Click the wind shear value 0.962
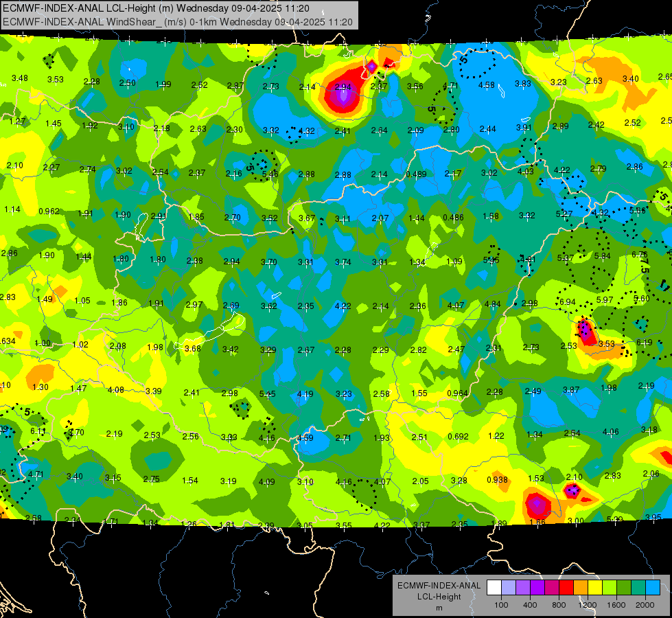The height and width of the screenshot is (618, 672). (49, 211)
